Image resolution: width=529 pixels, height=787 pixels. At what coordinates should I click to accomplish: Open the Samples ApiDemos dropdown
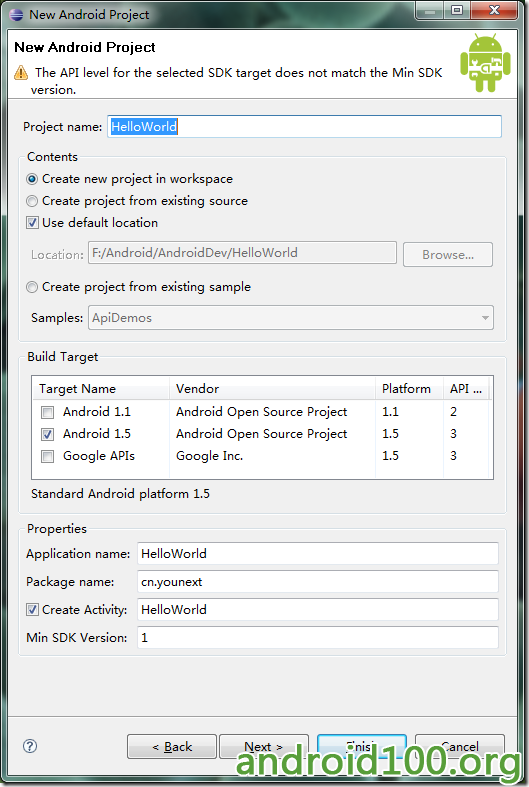[x=291, y=318]
